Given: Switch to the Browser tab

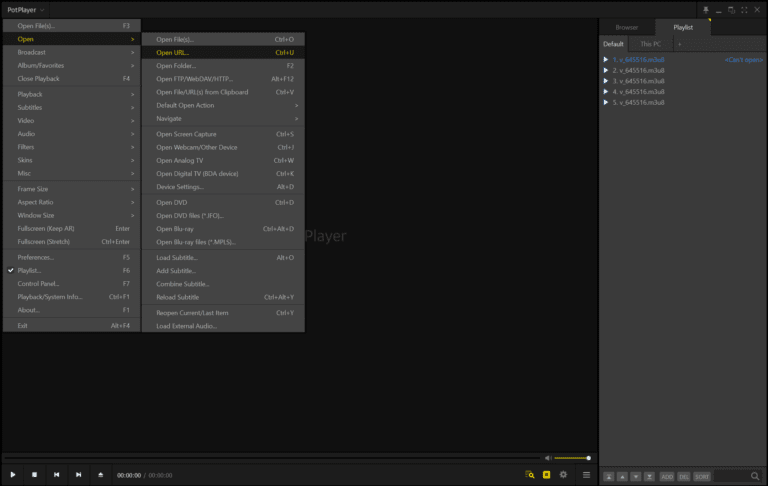Looking at the screenshot, I should [627, 28].
